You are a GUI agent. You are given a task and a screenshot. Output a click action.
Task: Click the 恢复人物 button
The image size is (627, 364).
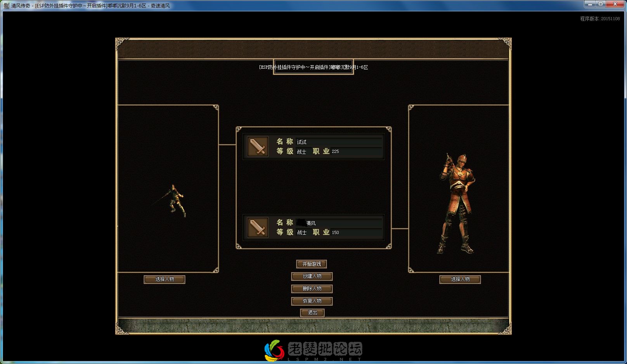point(312,301)
